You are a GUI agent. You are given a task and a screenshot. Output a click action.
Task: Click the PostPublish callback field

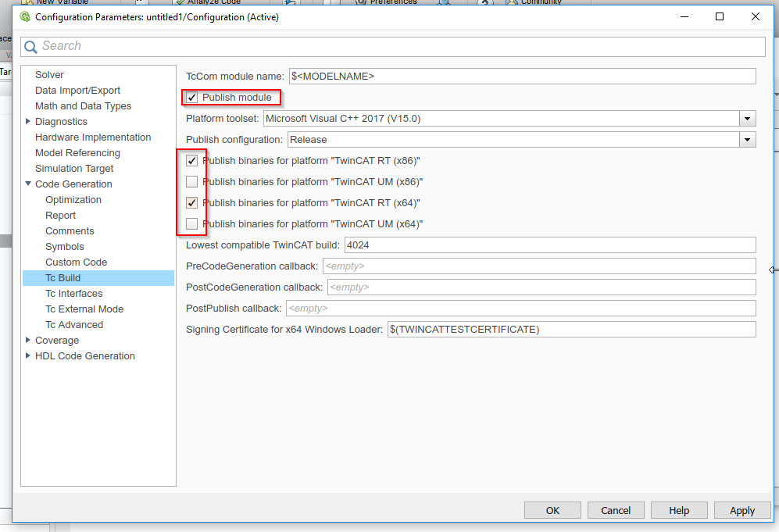coord(521,309)
